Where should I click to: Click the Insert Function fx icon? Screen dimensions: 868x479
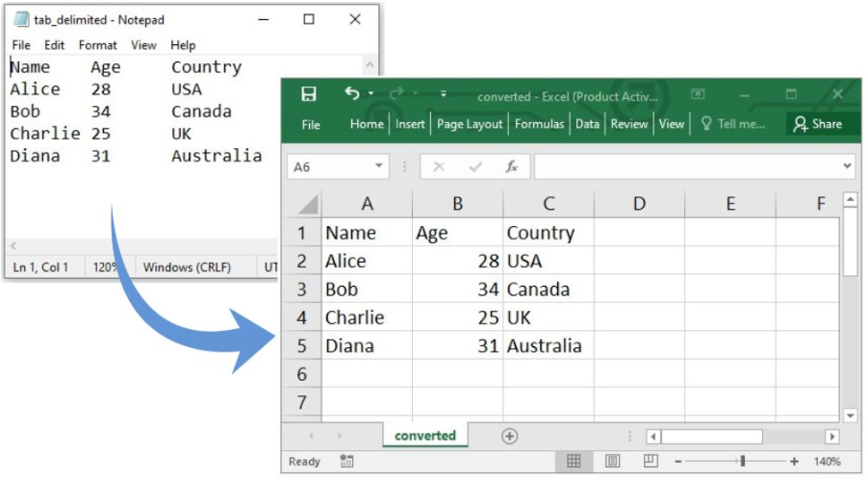click(x=512, y=166)
